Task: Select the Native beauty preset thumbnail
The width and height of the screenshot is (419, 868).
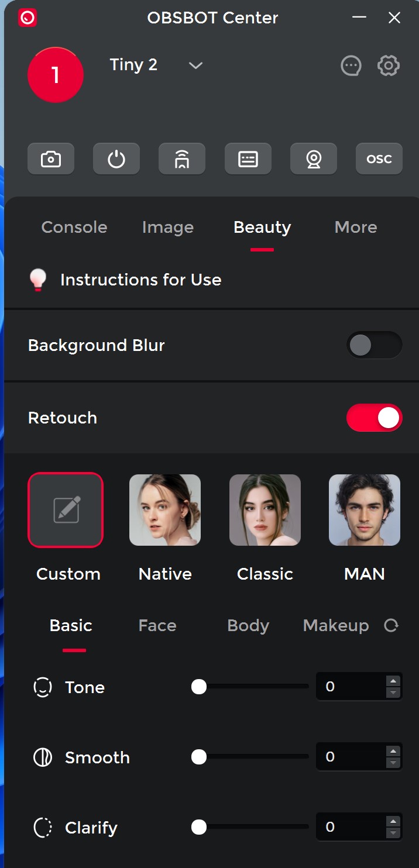Action: (x=165, y=510)
